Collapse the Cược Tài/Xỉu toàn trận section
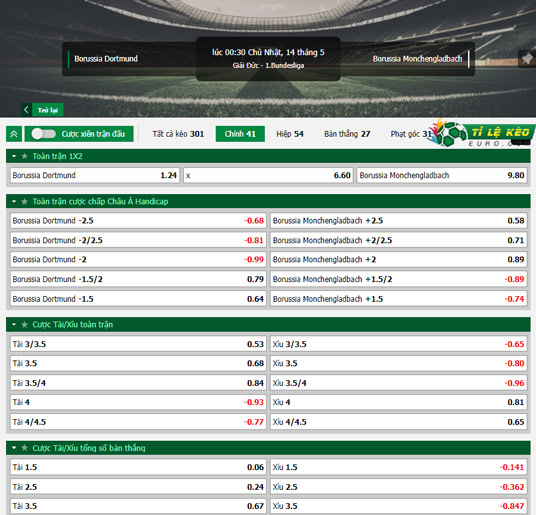Image resolution: width=536 pixels, height=515 pixels. pyautogui.click(x=14, y=324)
